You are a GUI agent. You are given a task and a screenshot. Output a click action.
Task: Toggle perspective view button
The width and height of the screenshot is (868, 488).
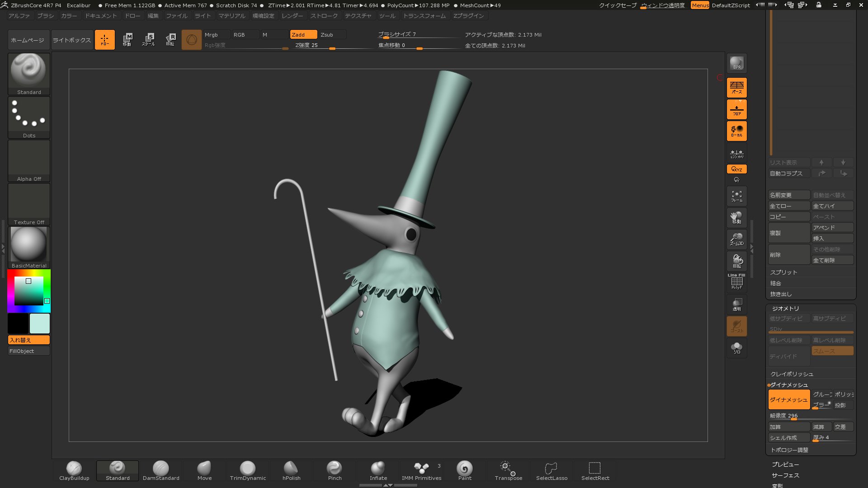point(736,87)
